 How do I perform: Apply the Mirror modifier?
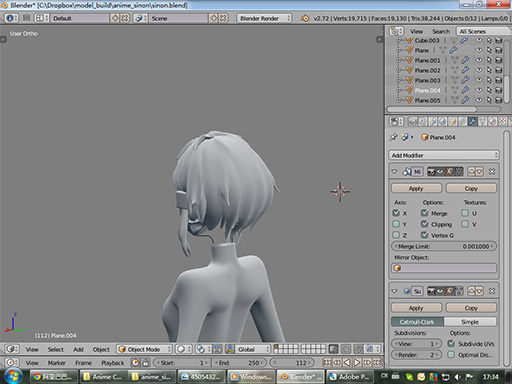click(x=416, y=188)
